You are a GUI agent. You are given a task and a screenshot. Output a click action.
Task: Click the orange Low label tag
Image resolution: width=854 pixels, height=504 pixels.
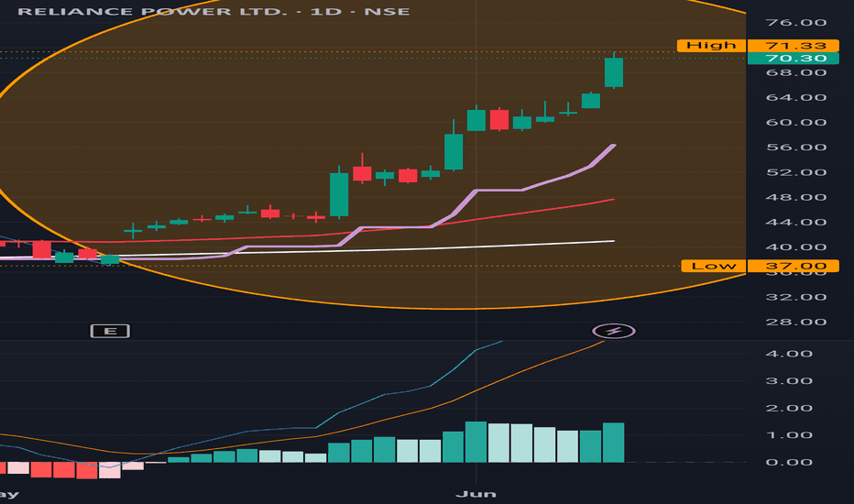[714, 266]
